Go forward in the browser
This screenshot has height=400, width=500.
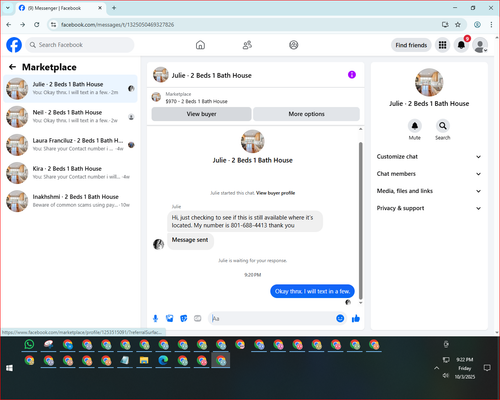[22, 24]
